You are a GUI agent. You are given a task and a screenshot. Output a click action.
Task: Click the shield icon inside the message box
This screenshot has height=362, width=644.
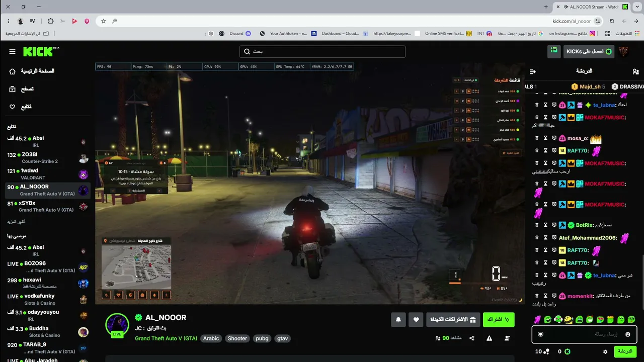[541, 334]
